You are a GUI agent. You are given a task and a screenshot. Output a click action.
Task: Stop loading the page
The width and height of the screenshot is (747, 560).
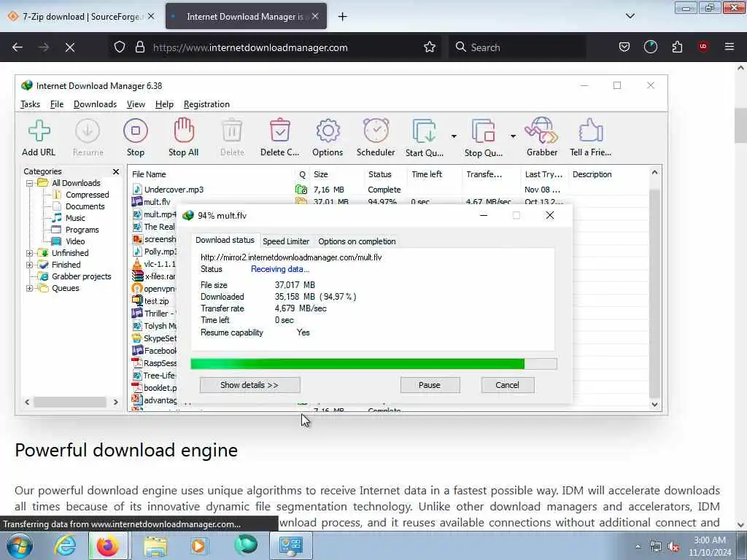[x=70, y=47]
